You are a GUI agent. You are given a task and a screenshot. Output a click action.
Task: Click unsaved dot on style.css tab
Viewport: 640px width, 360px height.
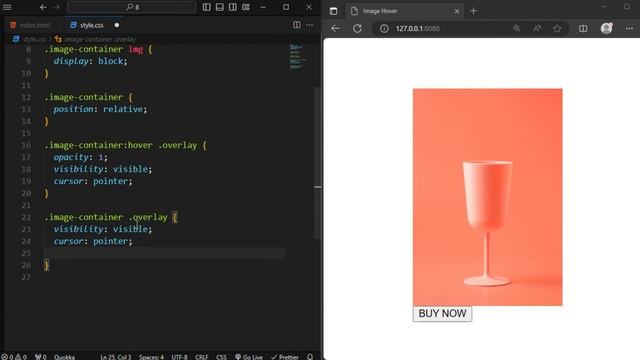point(117,25)
